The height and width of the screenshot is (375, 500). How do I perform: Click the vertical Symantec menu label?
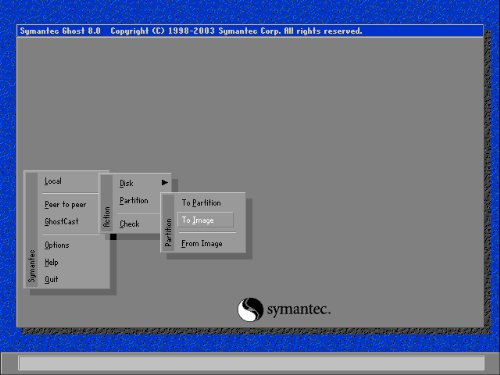coord(32,266)
